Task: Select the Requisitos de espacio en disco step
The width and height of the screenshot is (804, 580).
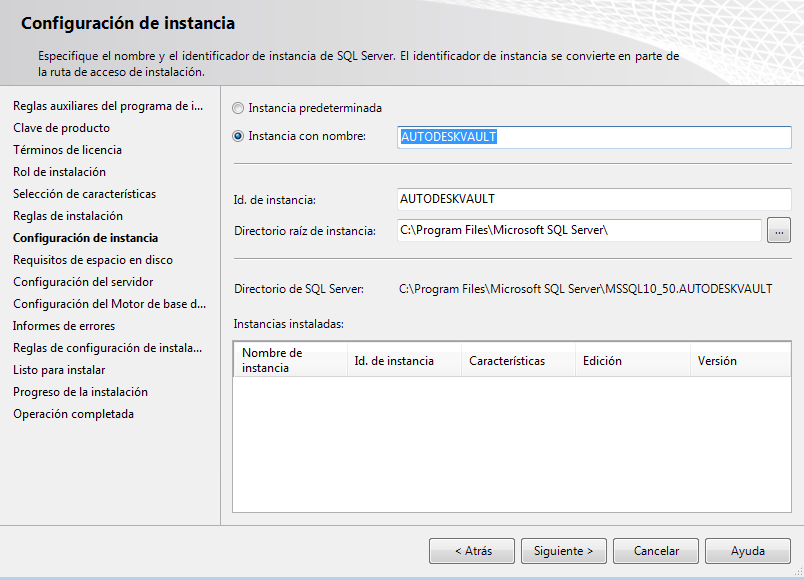Action: (x=93, y=261)
